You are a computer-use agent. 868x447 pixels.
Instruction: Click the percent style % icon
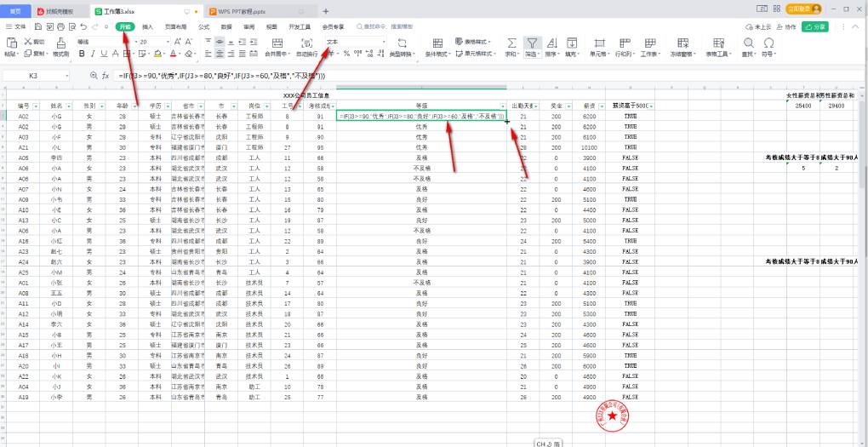click(346, 54)
